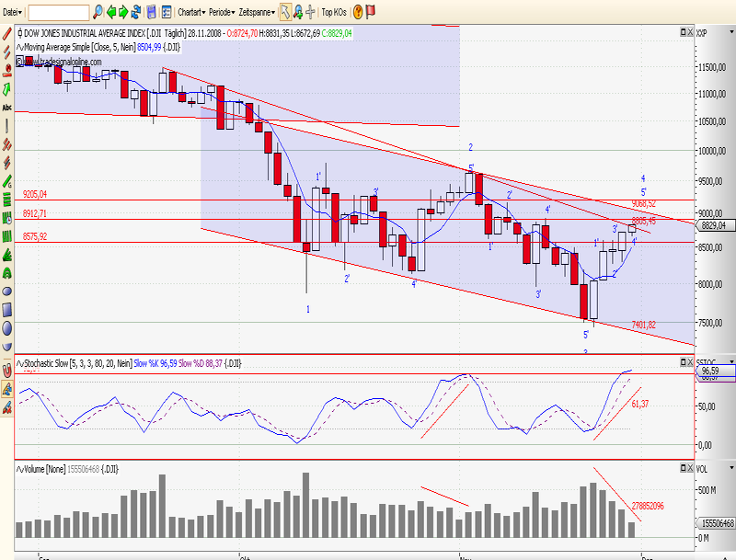Open the properties checklist icon
736x560 pixels.
(x=167, y=12)
